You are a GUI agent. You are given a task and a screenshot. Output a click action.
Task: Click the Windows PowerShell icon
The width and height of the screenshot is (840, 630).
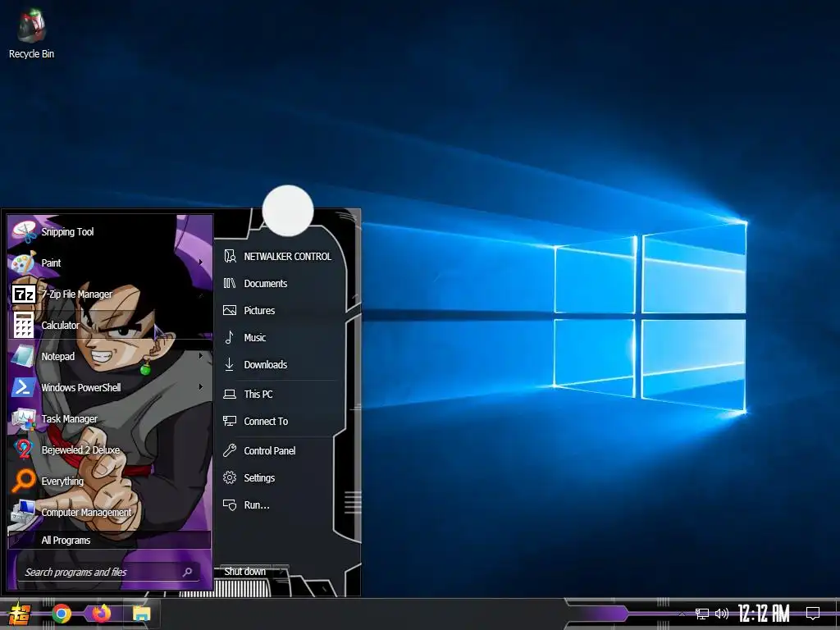[x=24, y=387]
